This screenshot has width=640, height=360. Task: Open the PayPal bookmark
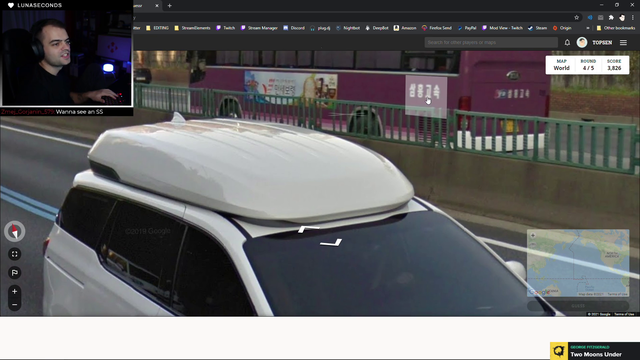click(467, 28)
